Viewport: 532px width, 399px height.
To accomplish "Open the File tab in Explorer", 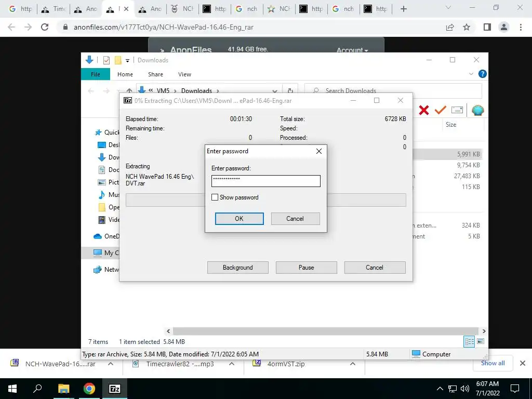I will tap(96, 74).
